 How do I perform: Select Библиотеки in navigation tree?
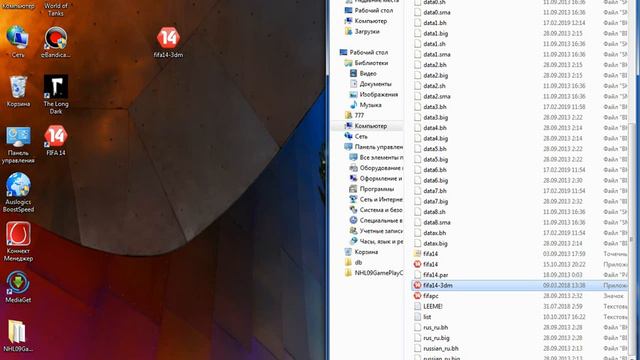[366, 63]
